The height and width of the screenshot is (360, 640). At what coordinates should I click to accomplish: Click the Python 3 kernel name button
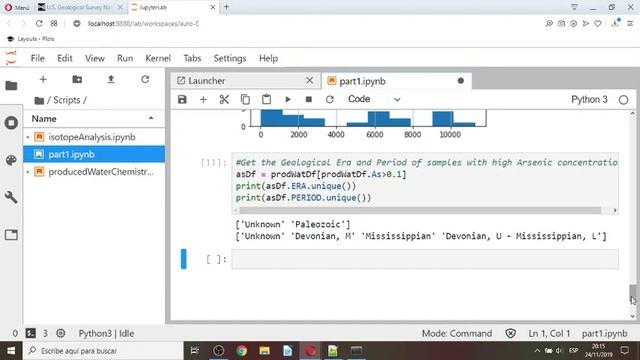point(589,100)
